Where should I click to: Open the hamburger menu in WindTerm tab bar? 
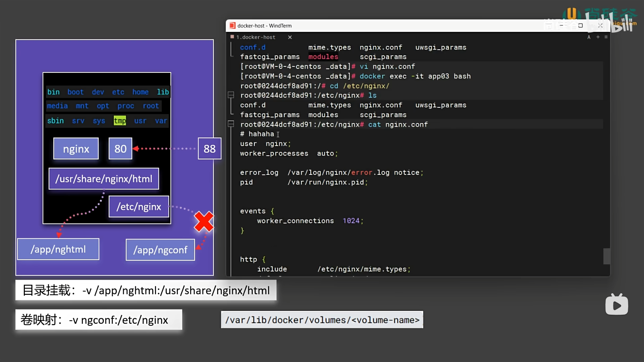pos(606,37)
